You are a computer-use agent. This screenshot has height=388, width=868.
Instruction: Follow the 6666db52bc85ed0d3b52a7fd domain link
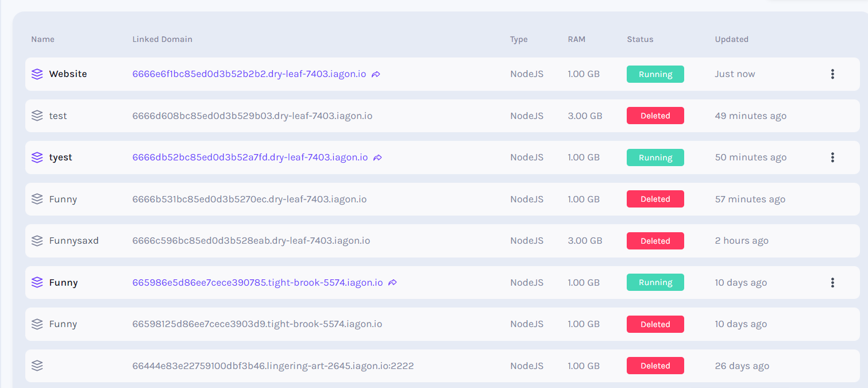click(x=250, y=157)
